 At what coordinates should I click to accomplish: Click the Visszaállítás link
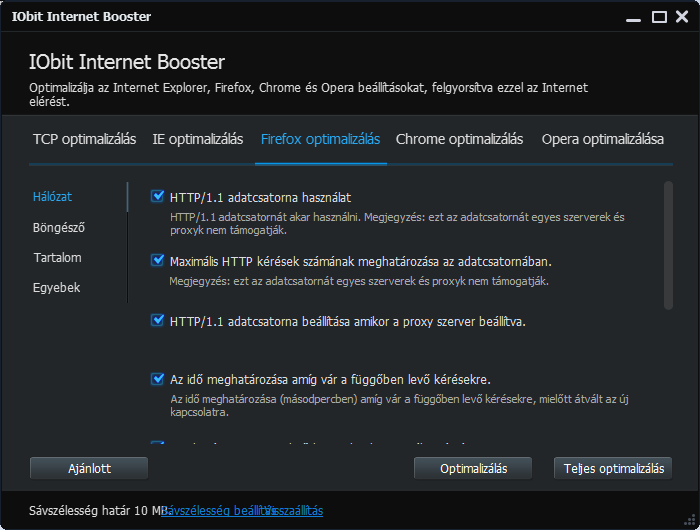click(x=296, y=510)
